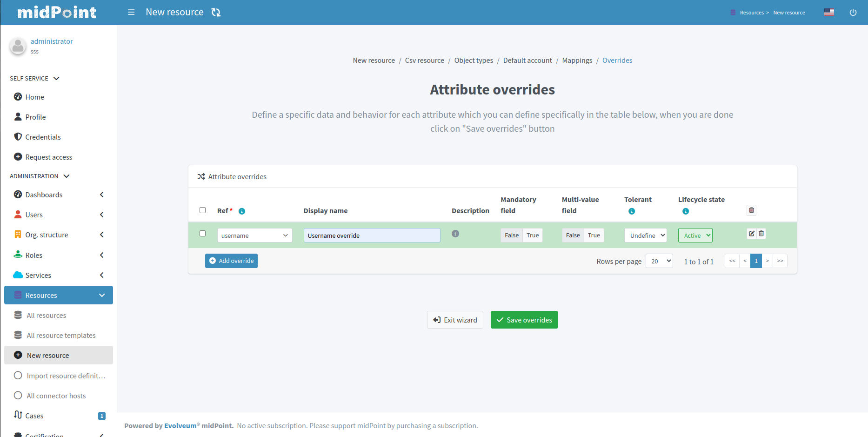Toggle the select-all checkbox in table header

pos(202,210)
